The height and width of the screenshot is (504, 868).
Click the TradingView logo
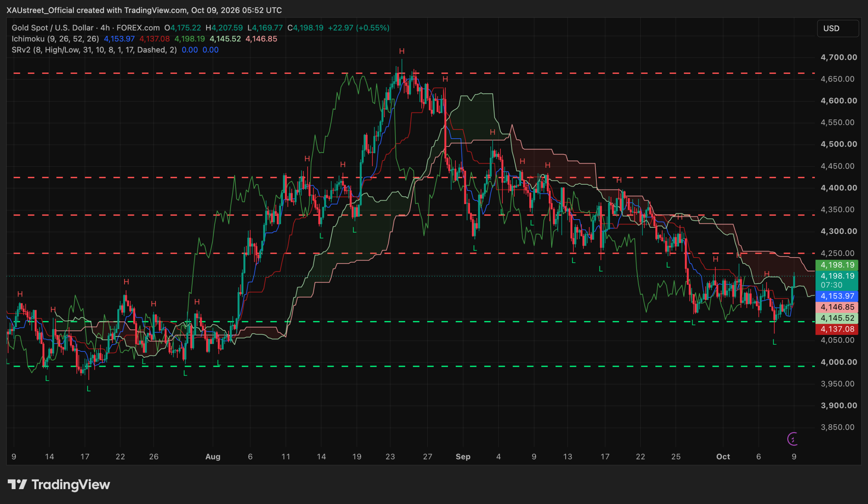[59, 484]
